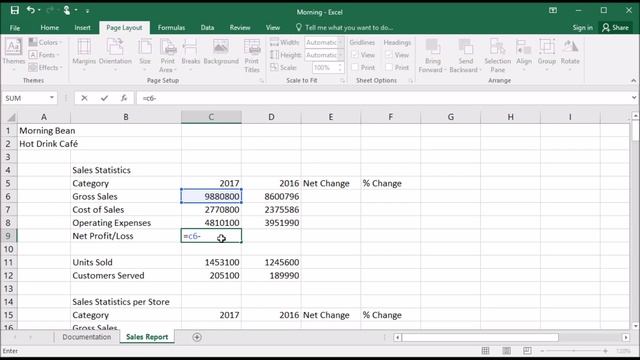This screenshot has width=640, height=360.
Task: Open the Align objects menu
Action: click(x=524, y=55)
